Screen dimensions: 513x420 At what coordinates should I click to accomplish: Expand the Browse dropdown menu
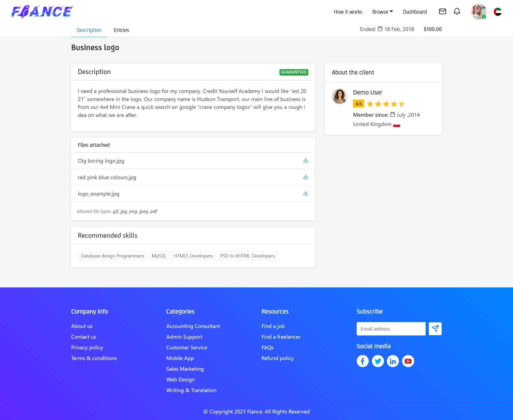pos(382,12)
